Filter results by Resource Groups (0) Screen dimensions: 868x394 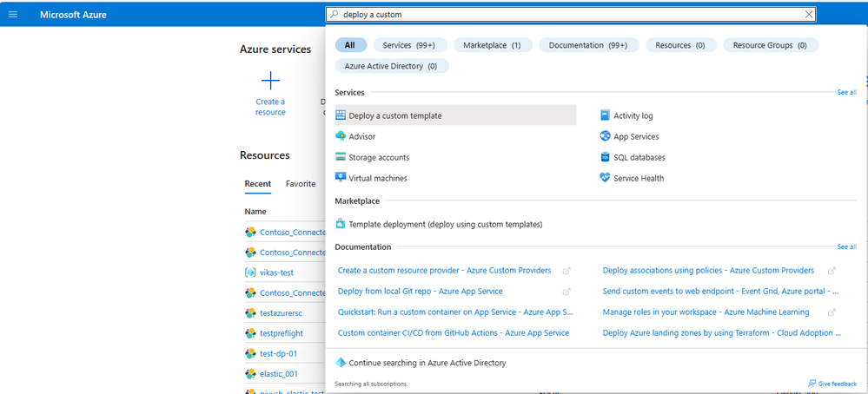[770, 45]
